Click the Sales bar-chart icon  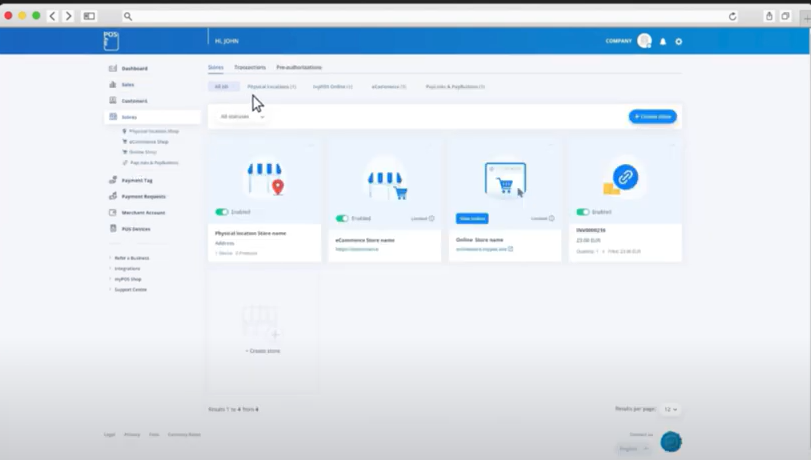click(113, 84)
